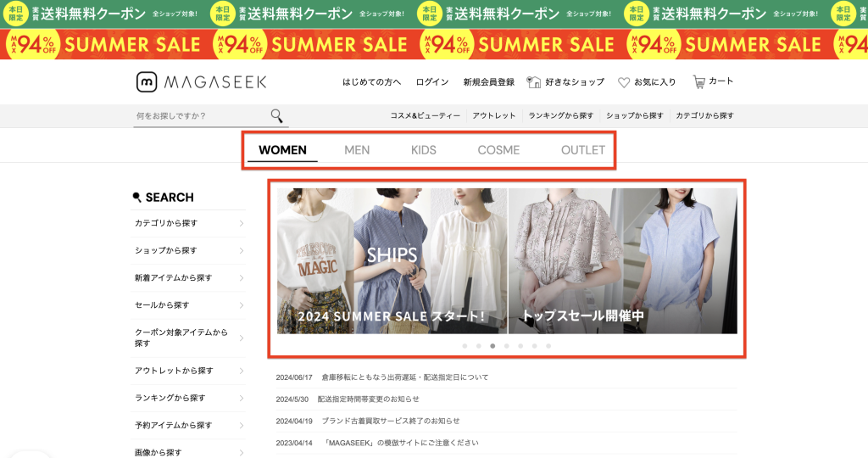The width and height of the screenshot is (868, 458).
Task: Click the MAGASEEK logo icon
Action: tap(147, 82)
